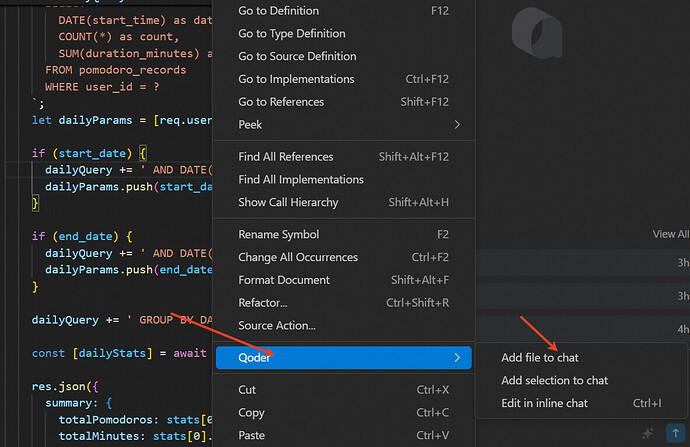Select Change All Occurrences
This screenshot has width=690, height=447.
[x=344, y=257]
